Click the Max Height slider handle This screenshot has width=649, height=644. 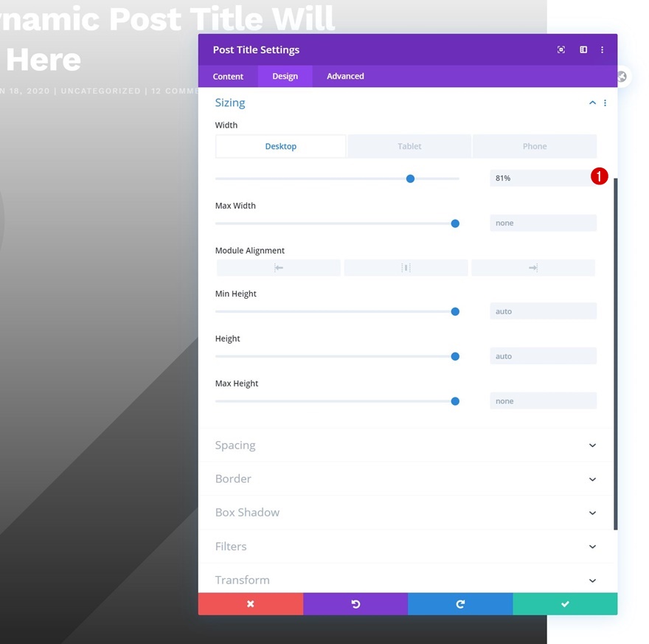coord(455,401)
